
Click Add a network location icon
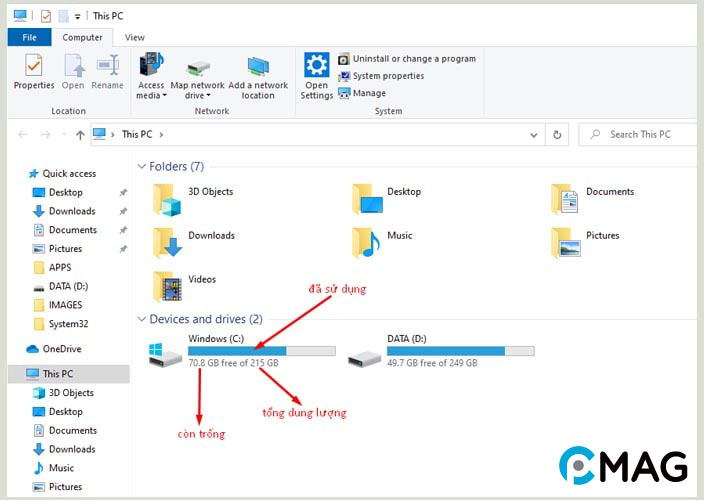tap(258, 66)
